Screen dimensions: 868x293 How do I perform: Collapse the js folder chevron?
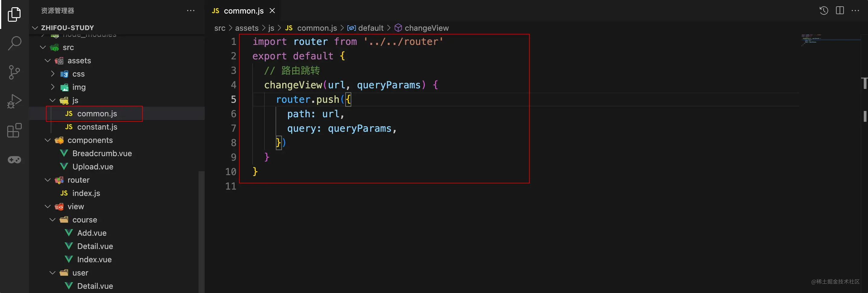(x=53, y=100)
